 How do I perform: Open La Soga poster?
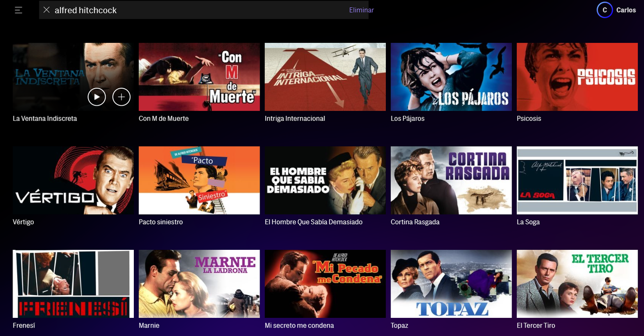coord(577,180)
